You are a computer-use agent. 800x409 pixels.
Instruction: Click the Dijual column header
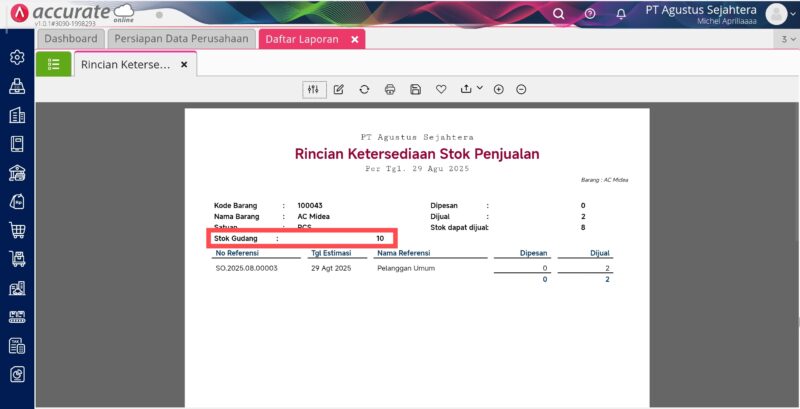(x=599, y=253)
